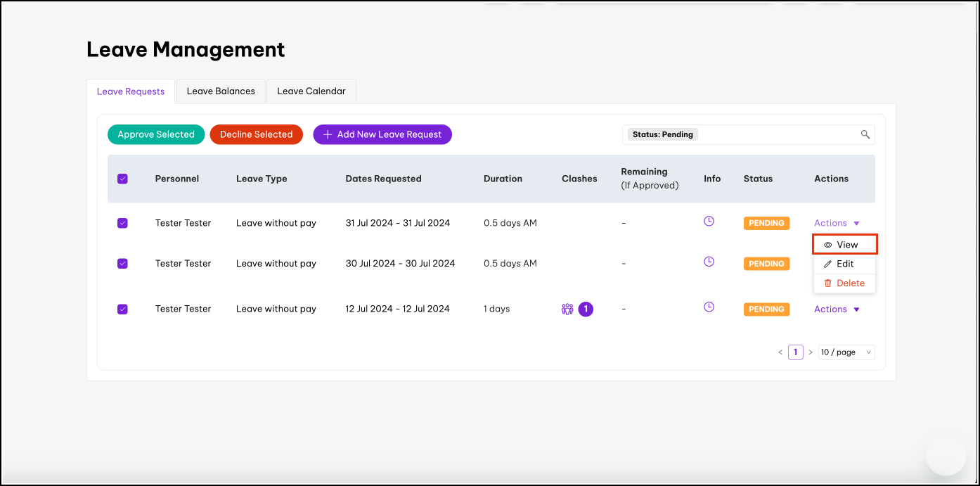Click the purple clash count badge showing 1
This screenshot has width=980, height=486.
point(586,309)
